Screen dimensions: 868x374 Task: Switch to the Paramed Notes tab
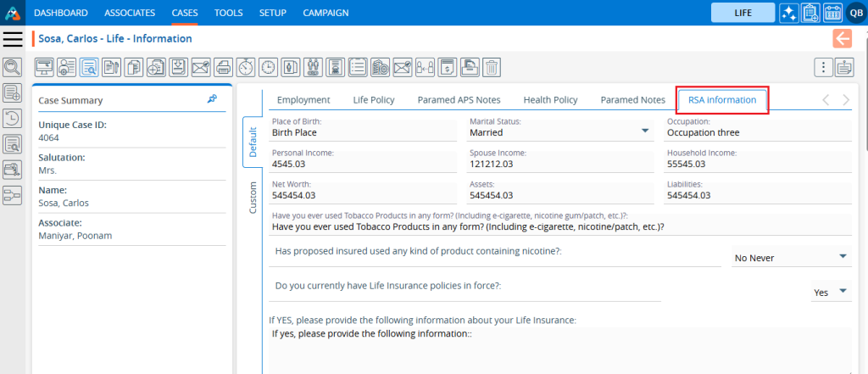pos(632,100)
